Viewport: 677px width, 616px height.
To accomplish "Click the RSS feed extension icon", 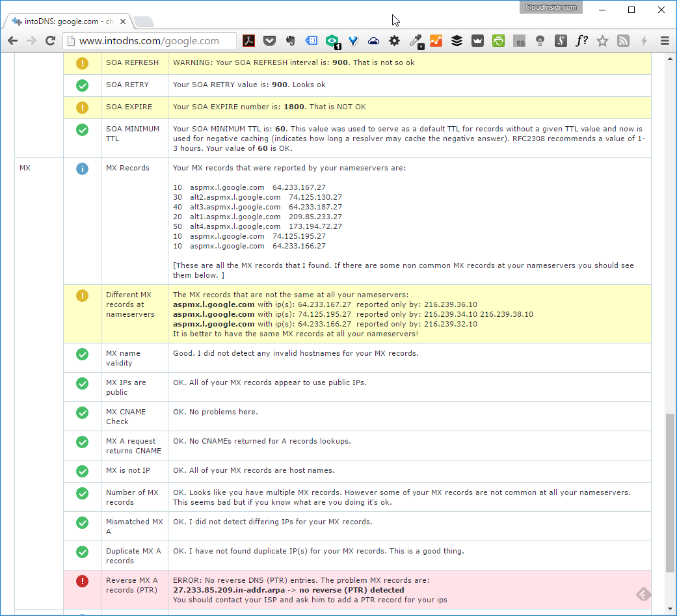I will coord(623,41).
